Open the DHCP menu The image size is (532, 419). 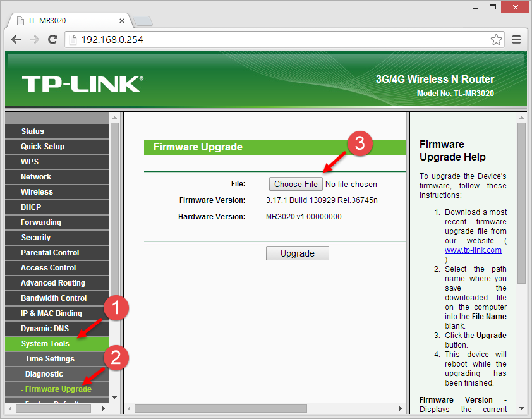pyautogui.click(x=57, y=207)
